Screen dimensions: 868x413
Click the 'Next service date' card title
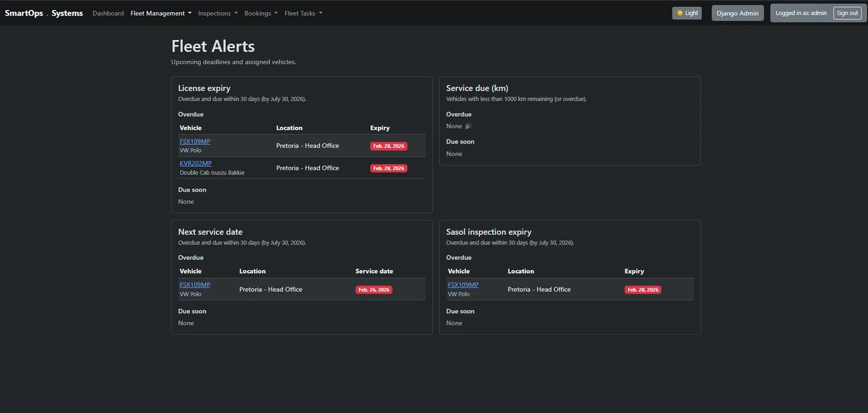point(210,232)
